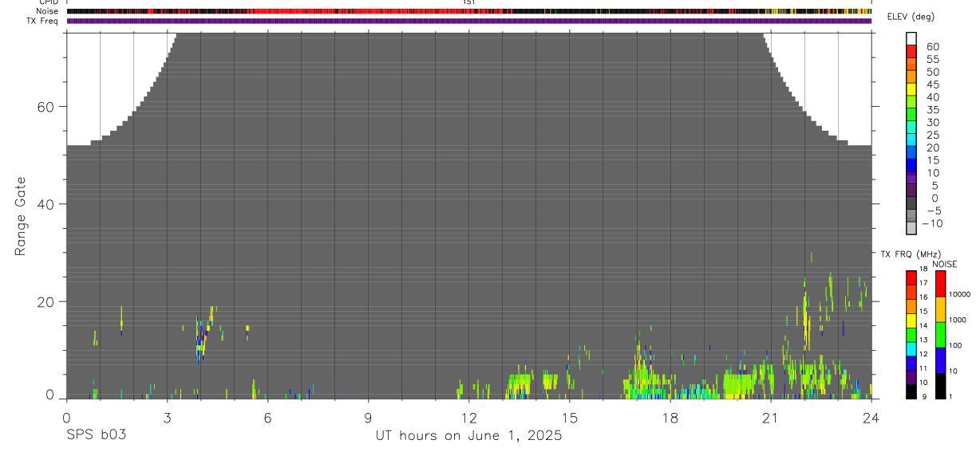The height and width of the screenshot is (452, 980).
Task: Click the '30' label on the ELEV colorbar
Action: [x=932, y=122]
